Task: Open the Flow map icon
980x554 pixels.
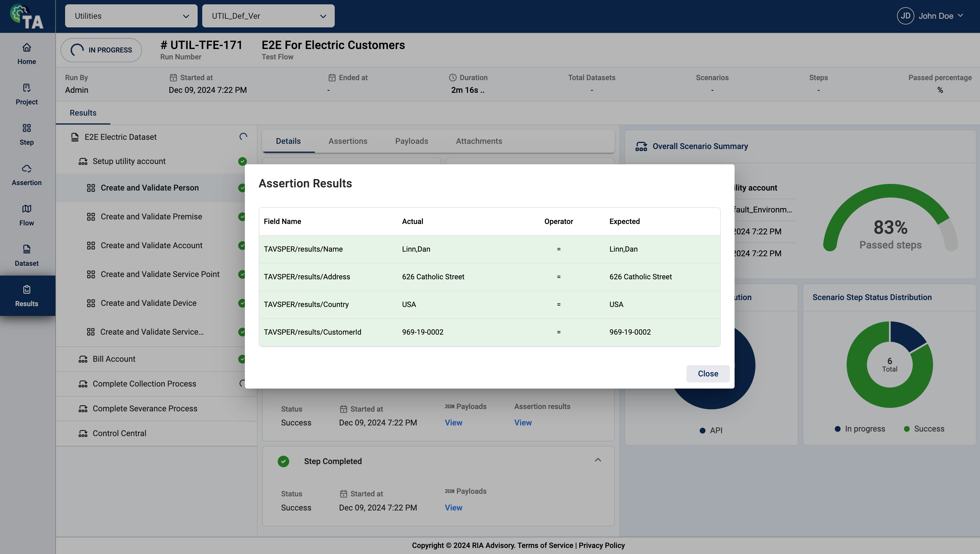Action: tap(27, 209)
